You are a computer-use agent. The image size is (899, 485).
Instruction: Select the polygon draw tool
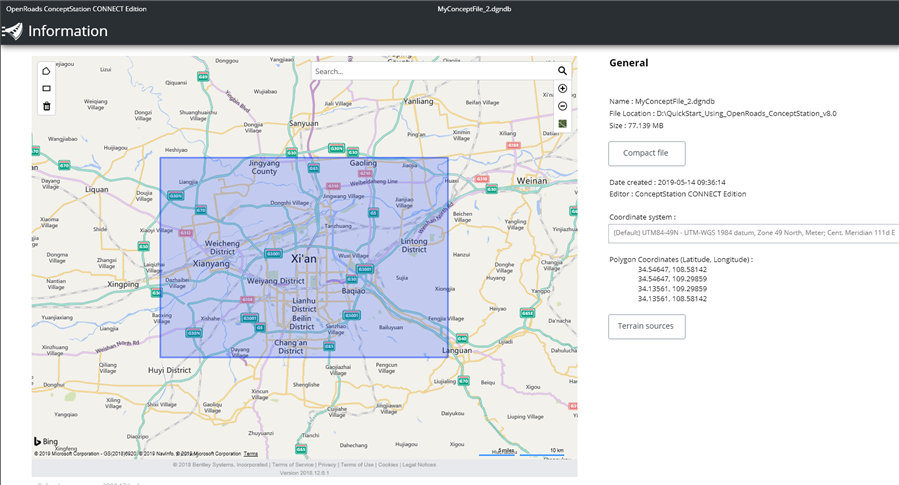point(46,71)
